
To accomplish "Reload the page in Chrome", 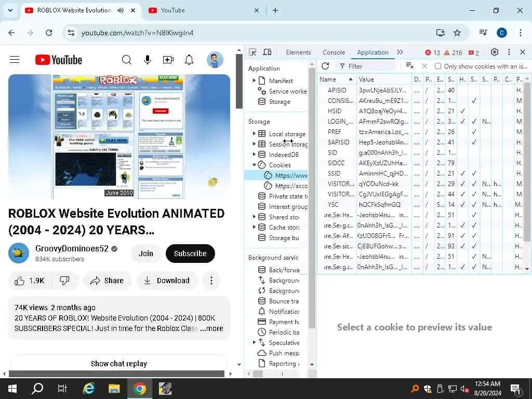I will pos(49,33).
